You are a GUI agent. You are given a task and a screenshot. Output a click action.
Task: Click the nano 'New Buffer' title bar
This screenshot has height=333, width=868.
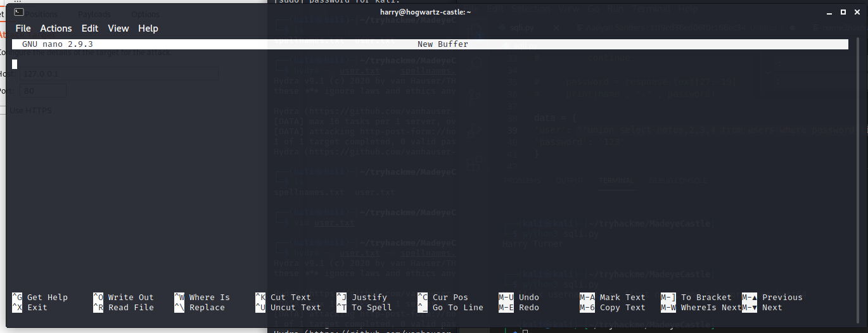click(442, 44)
